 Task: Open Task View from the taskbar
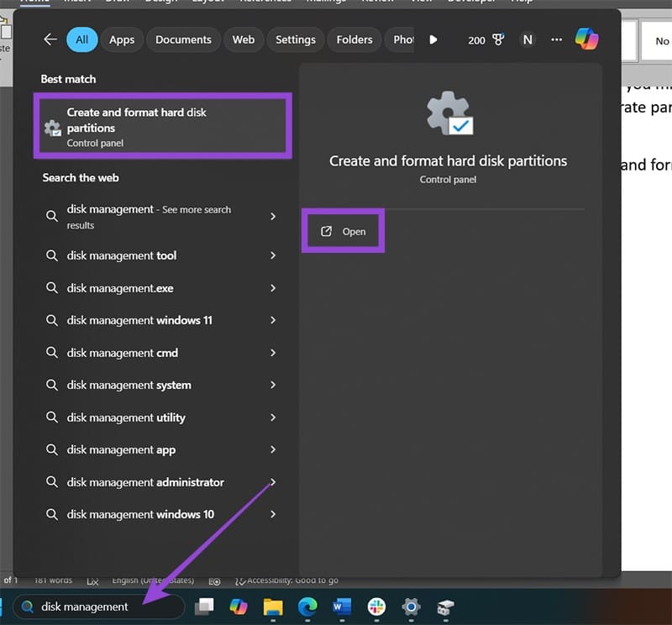pos(204,607)
